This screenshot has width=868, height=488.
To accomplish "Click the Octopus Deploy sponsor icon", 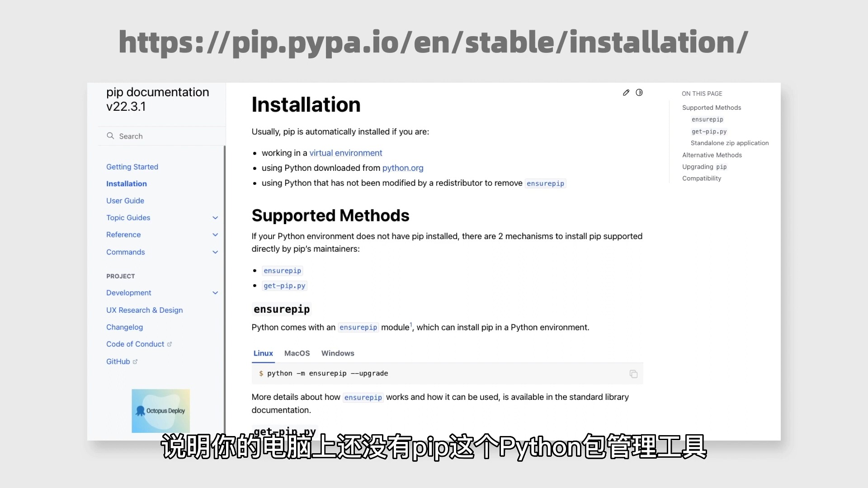I will 161,411.
